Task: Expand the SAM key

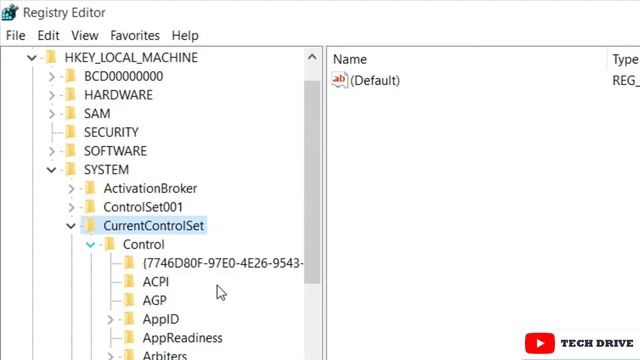Action: coord(51,113)
